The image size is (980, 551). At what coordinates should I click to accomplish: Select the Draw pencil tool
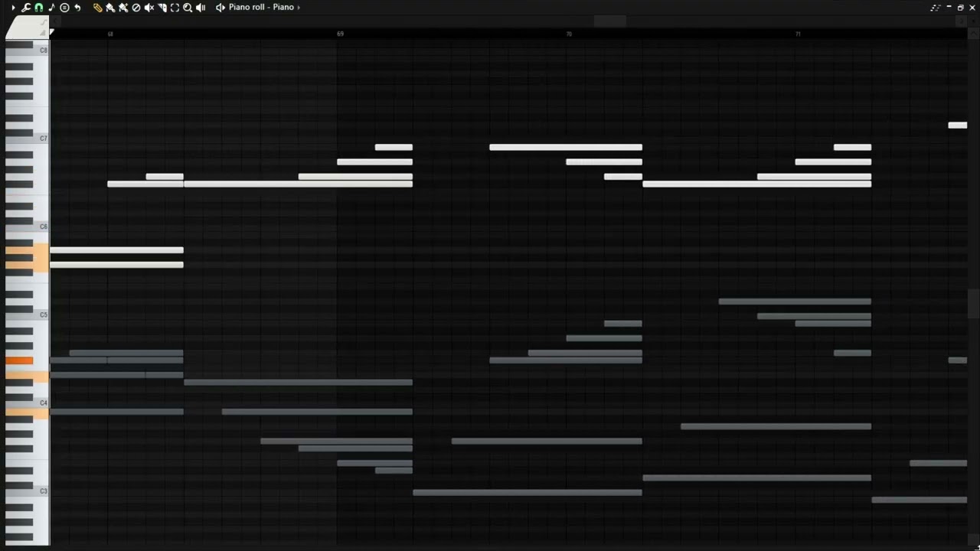[98, 8]
